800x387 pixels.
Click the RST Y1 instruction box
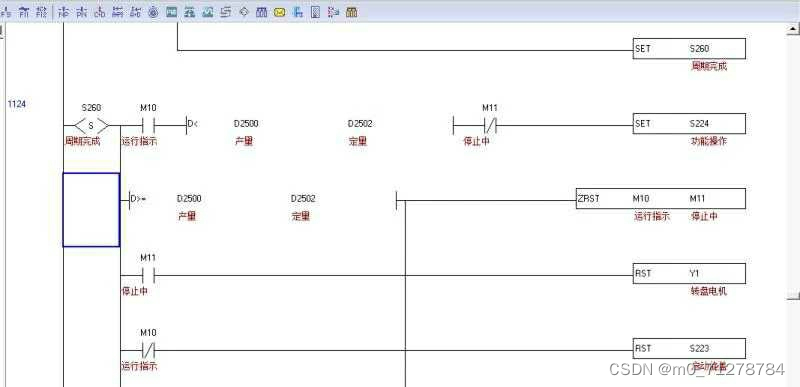[x=689, y=273]
